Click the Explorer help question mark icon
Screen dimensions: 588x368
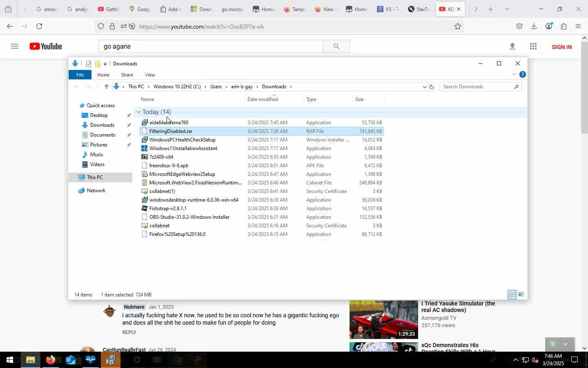[522, 74]
